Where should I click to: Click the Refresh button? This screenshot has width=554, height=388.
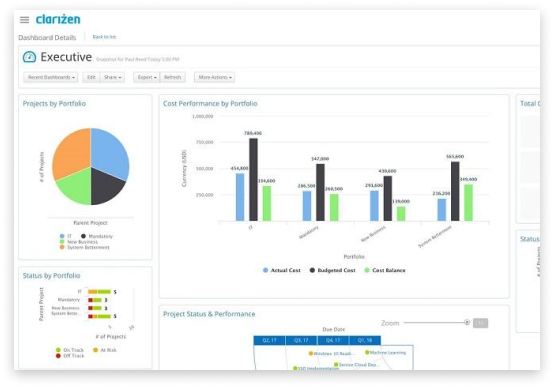pyautogui.click(x=172, y=77)
